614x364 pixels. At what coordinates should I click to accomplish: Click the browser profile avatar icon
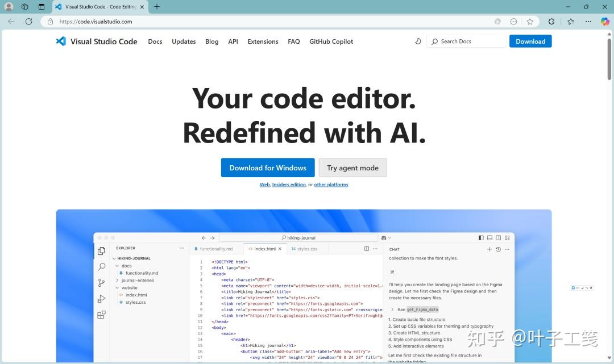pyautogui.click(x=9, y=7)
